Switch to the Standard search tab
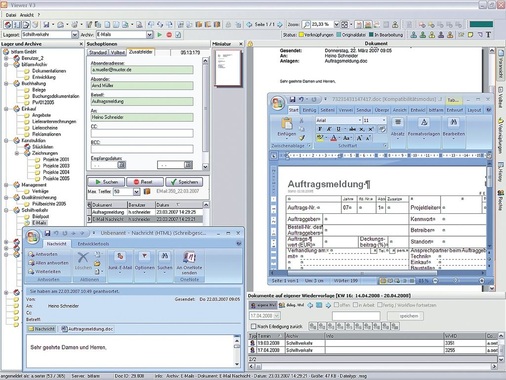 (x=98, y=53)
